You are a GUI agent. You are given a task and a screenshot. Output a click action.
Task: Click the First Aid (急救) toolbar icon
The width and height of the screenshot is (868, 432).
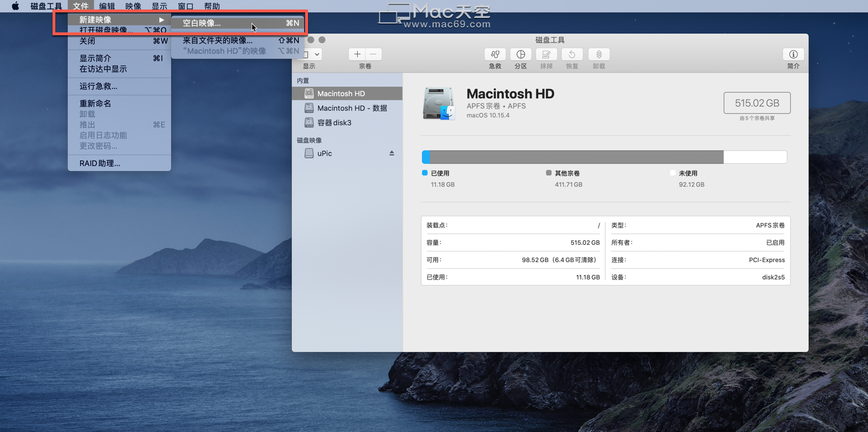pos(495,54)
